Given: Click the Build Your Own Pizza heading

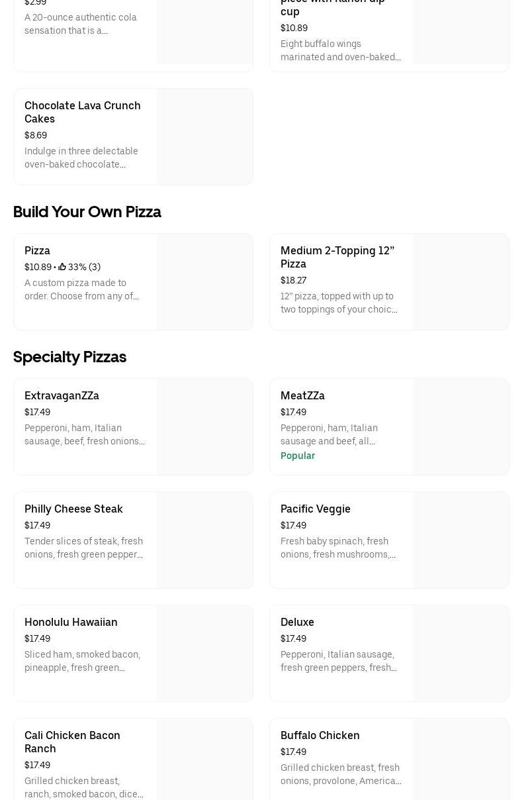Looking at the screenshot, I should pyautogui.click(x=87, y=211).
